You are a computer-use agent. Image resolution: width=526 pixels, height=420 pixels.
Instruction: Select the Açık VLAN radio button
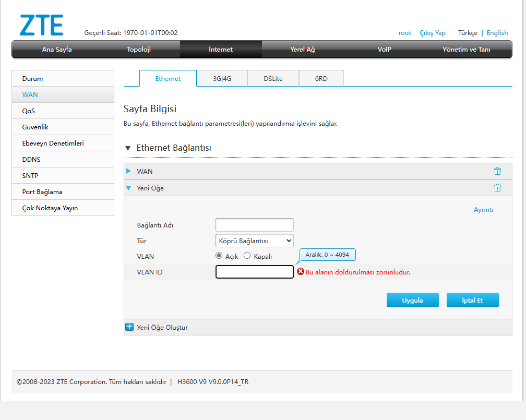point(219,256)
